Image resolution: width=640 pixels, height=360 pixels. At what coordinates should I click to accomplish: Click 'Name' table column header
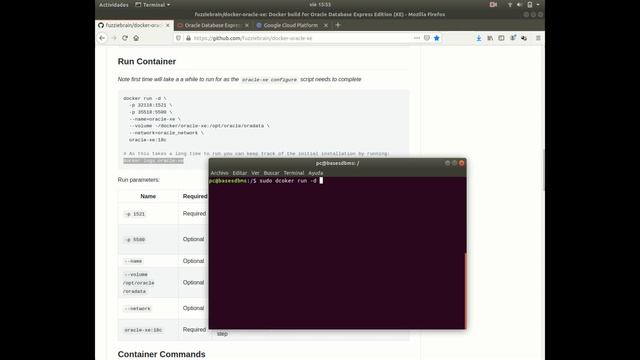[x=148, y=196]
